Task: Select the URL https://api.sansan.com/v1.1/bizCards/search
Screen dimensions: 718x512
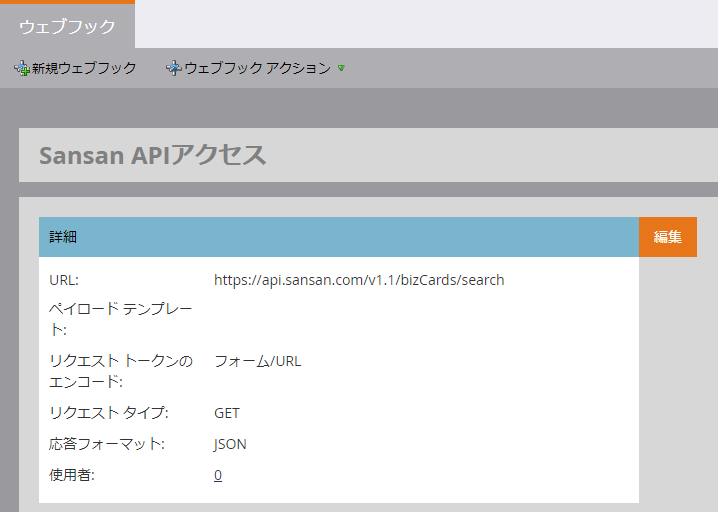Action: point(359,280)
